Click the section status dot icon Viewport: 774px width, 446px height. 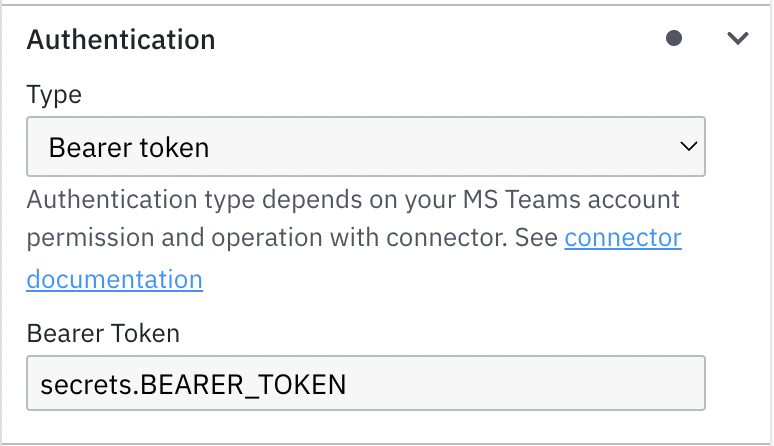pos(674,39)
